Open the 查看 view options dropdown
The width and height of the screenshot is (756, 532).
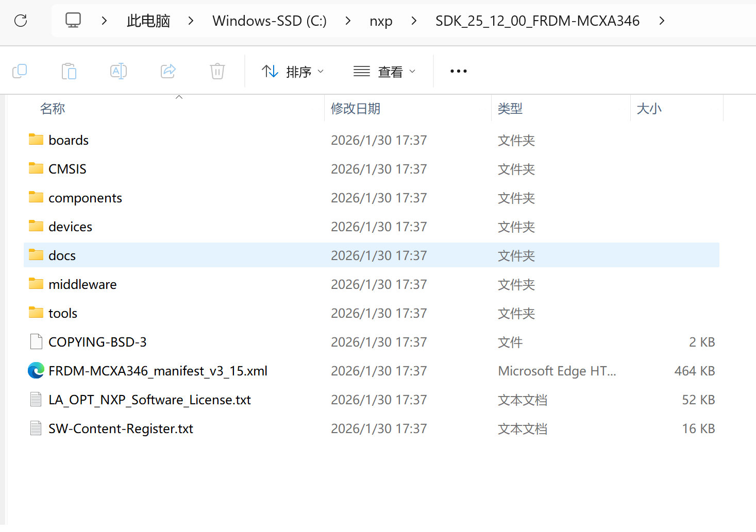click(x=384, y=71)
